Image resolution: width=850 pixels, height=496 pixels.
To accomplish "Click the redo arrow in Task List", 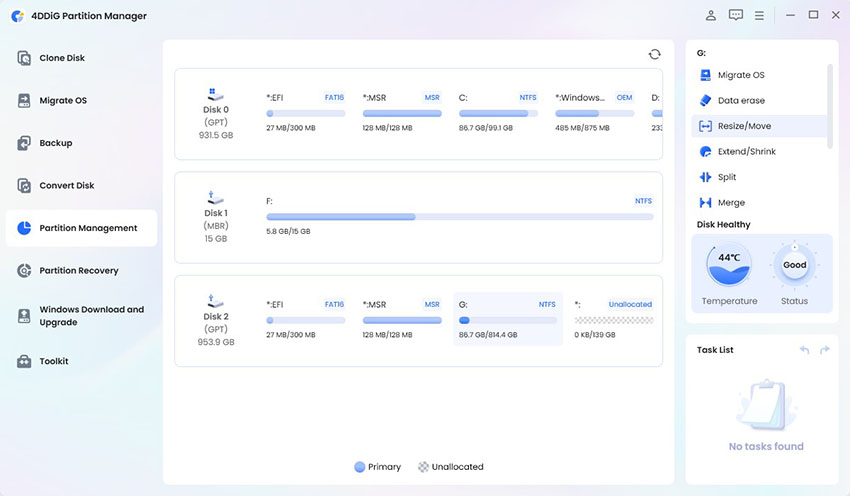I will [x=825, y=350].
